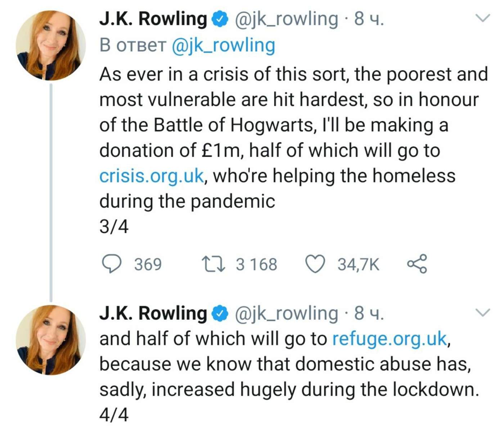Open the second tweet's chevron menu
This screenshot has width=504, height=431.
483,312
